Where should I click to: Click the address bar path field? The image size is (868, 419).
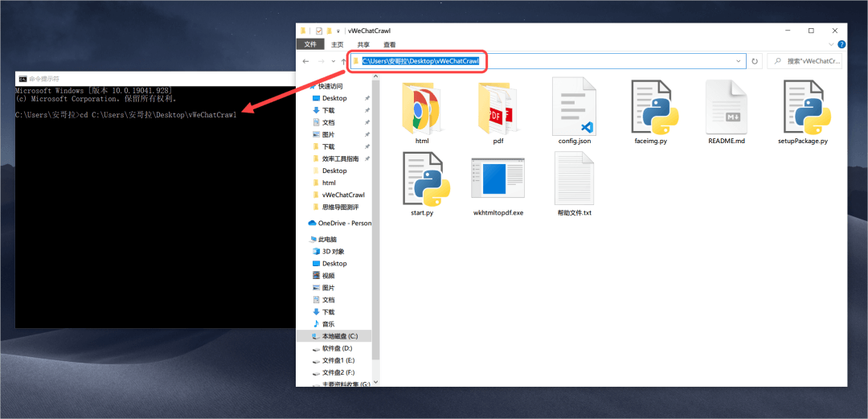pos(547,61)
